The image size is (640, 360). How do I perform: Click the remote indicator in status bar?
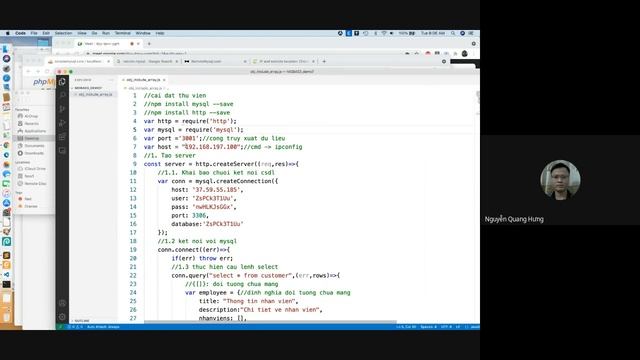point(60,327)
